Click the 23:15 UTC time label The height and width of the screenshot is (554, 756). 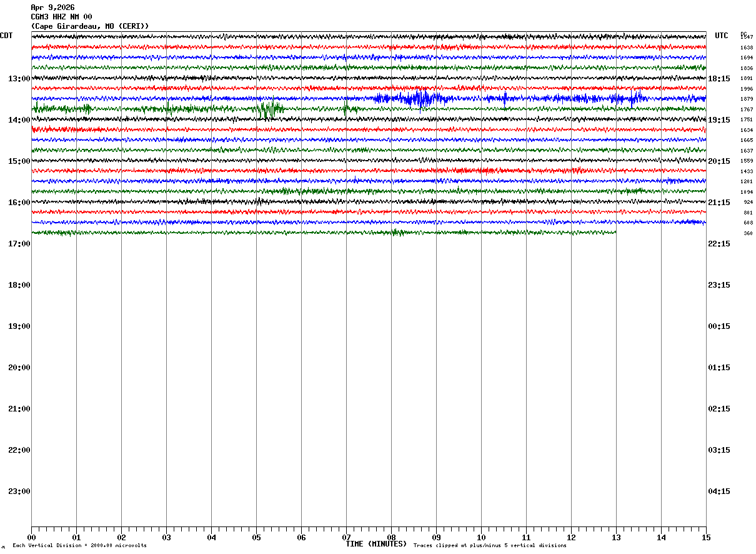click(719, 285)
